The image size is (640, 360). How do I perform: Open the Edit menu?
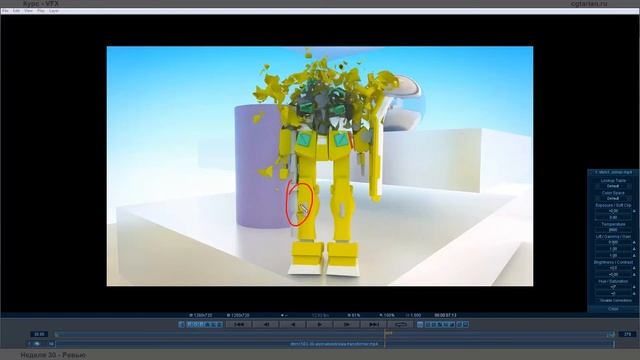[x=16, y=11]
